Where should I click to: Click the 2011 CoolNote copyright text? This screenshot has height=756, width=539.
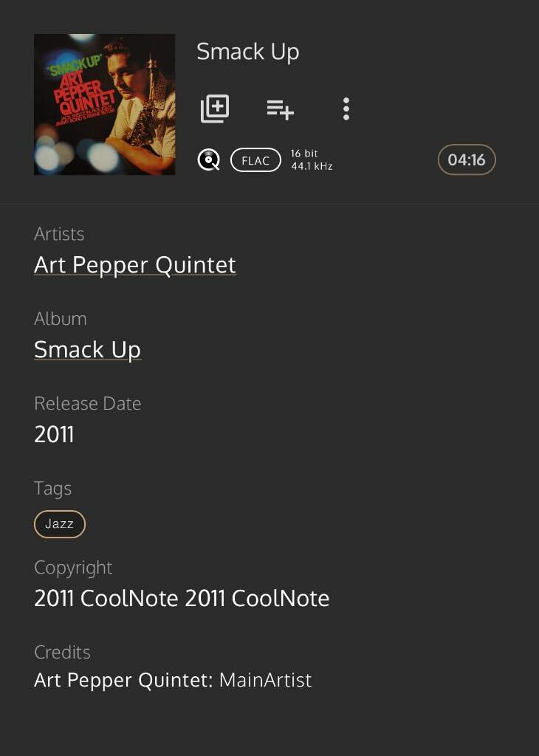click(182, 598)
